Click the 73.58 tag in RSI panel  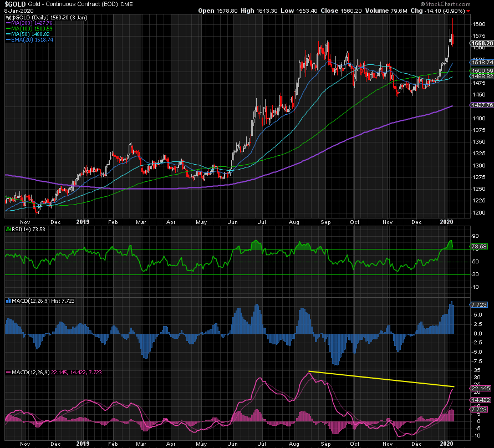(x=479, y=247)
